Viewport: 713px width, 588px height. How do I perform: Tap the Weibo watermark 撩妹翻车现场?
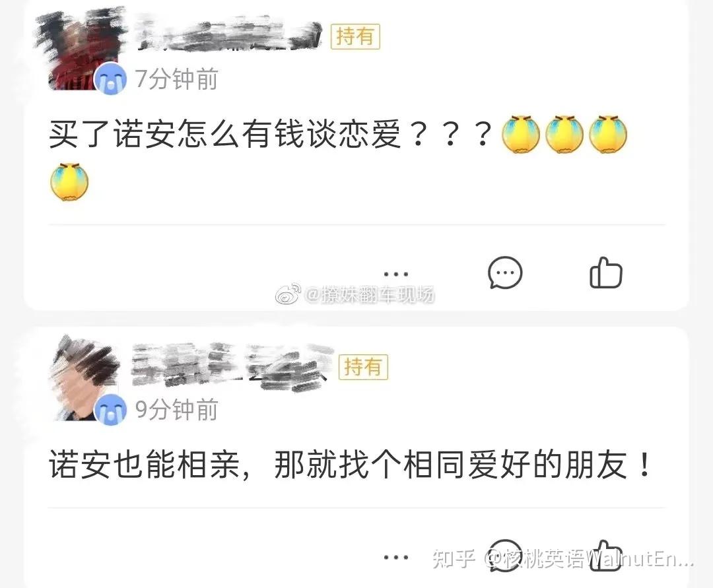click(x=355, y=294)
